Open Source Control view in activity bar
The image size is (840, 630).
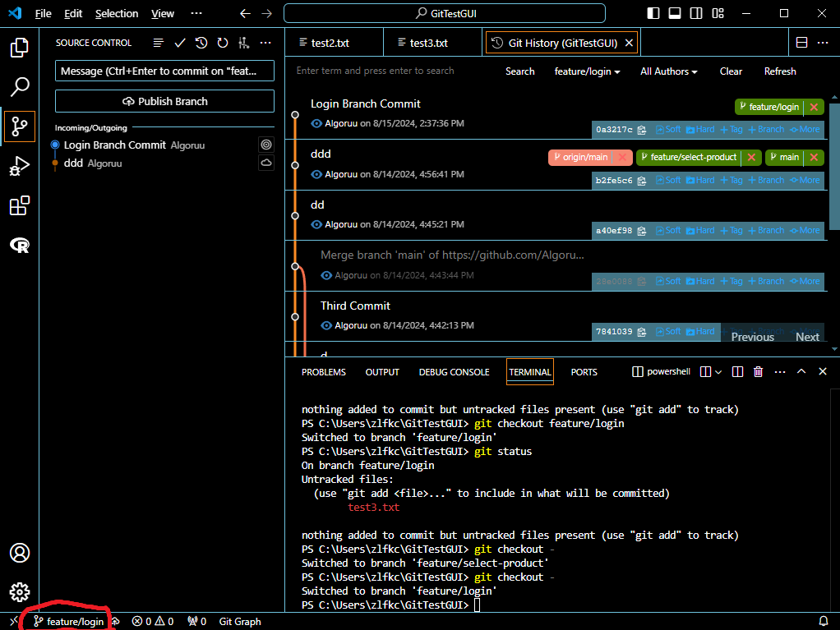pos(19,126)
